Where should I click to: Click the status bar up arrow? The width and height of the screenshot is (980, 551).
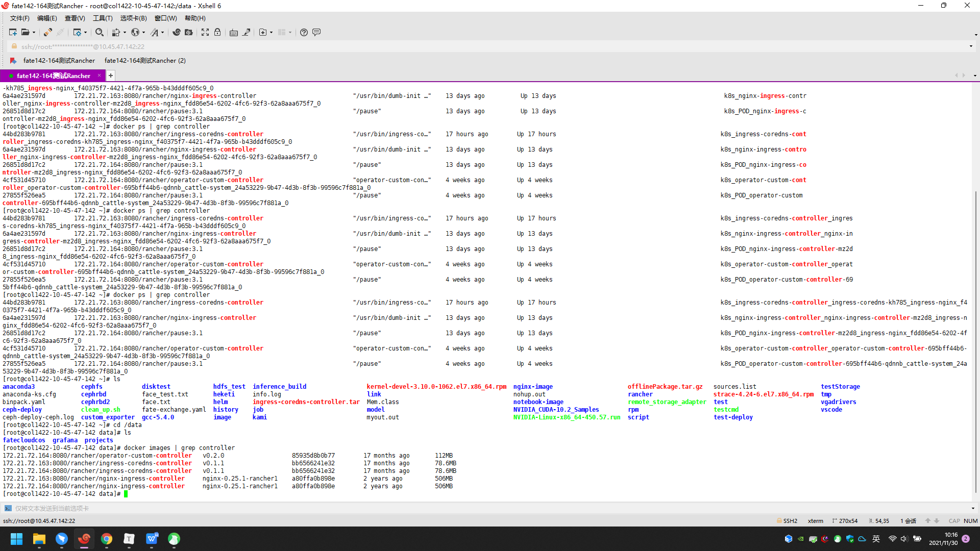point(928,521)
